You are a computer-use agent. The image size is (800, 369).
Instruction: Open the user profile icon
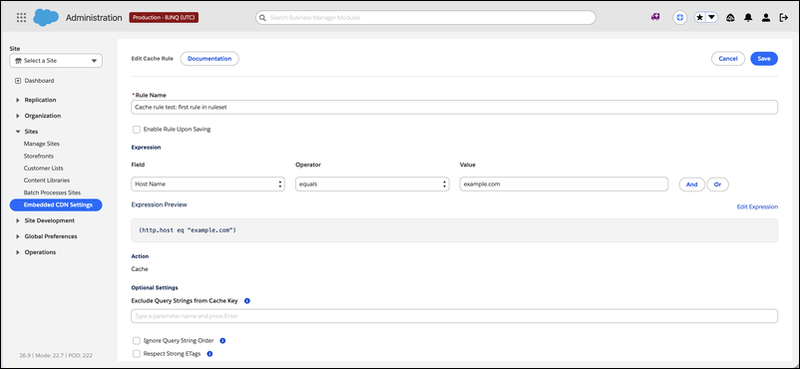click(766, 17)
